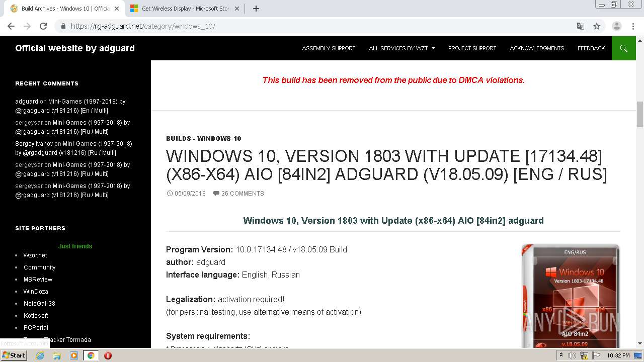Select the Chrome taskbar button
The height and width of the screenshot is (362, 644).
pyautogui.click(x=91, y=355)
